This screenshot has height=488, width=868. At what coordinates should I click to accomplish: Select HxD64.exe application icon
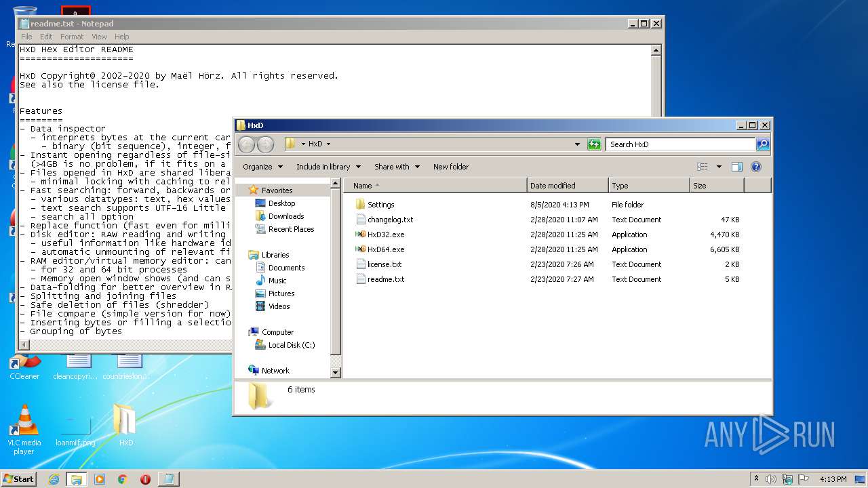coord(361,249)
